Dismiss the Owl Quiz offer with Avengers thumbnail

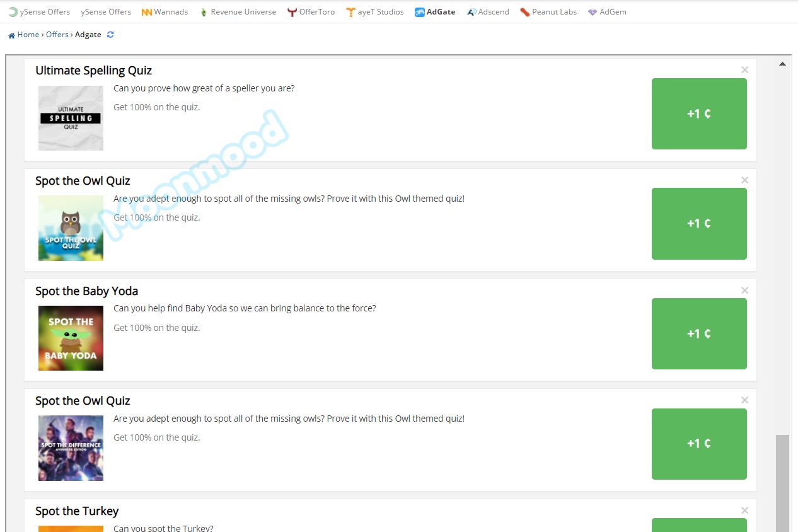coord(745,400)
